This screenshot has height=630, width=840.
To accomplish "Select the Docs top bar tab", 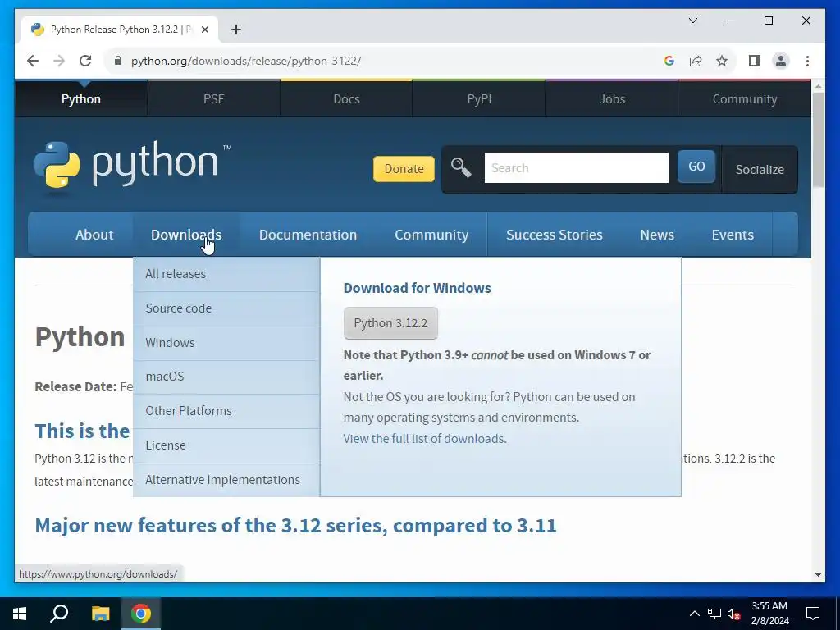I will click(x=347, y=99).
